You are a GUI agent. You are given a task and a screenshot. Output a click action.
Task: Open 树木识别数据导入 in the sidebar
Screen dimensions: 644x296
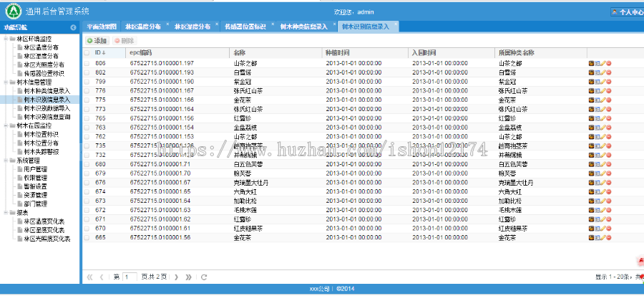pos(47,108)
